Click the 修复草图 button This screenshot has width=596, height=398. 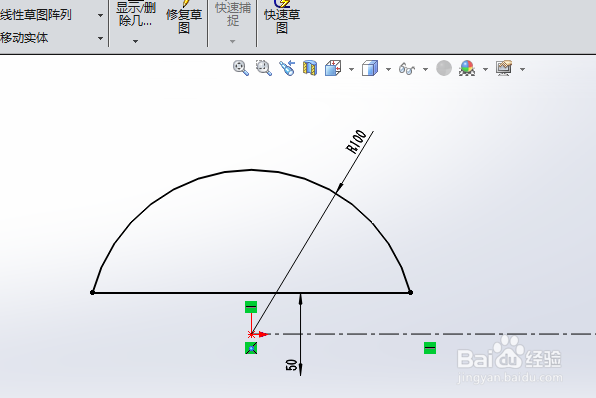point(184,19)
